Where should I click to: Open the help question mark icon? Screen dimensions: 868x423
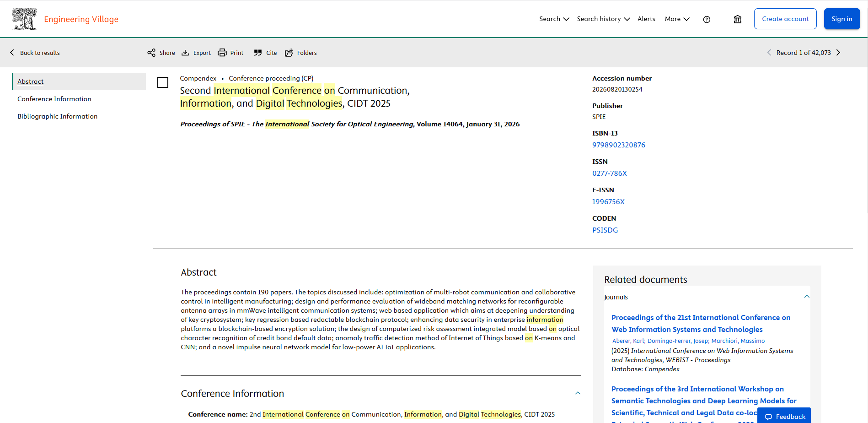[707, 19]
